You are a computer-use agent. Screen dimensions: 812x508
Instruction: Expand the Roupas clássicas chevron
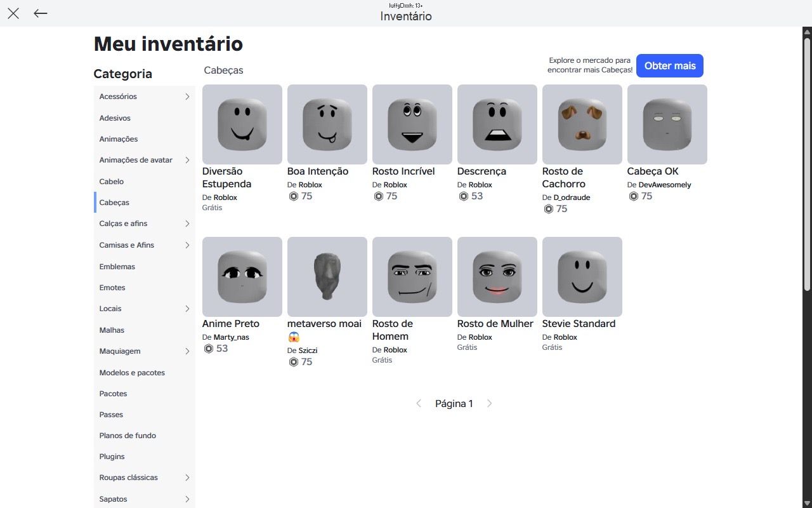[x=187, y=478]
